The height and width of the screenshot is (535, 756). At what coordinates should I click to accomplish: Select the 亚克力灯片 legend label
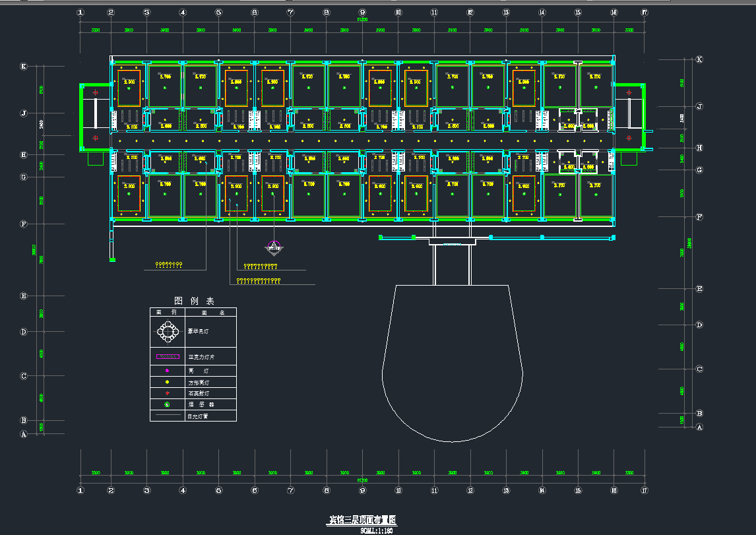pos(201,357)
